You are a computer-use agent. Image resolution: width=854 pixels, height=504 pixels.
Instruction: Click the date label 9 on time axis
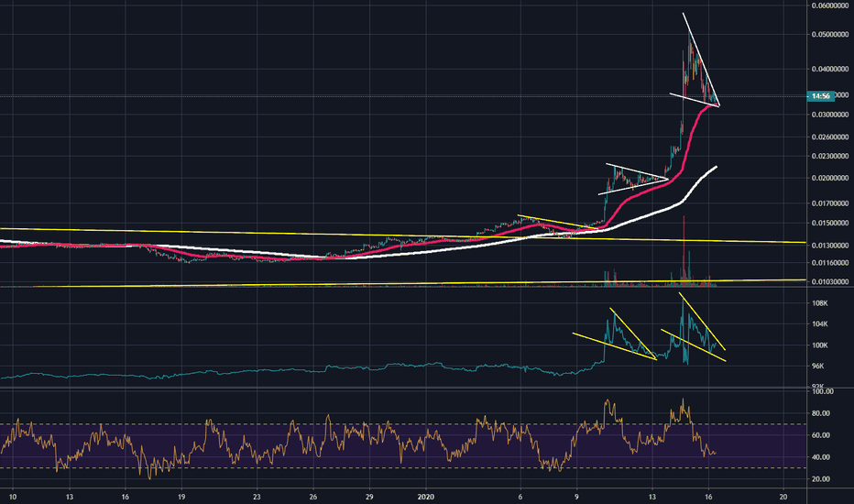pos(576,497)
